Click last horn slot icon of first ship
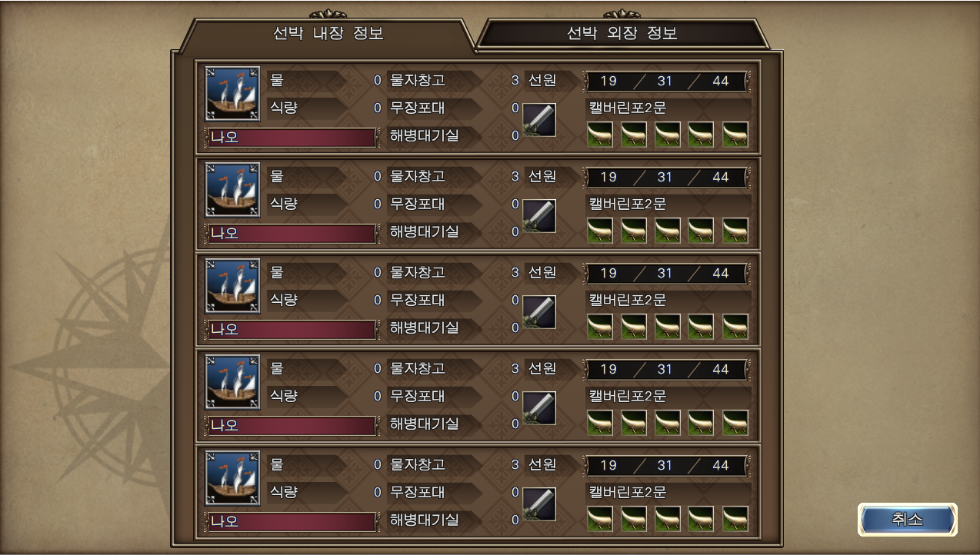 point(735,135)
